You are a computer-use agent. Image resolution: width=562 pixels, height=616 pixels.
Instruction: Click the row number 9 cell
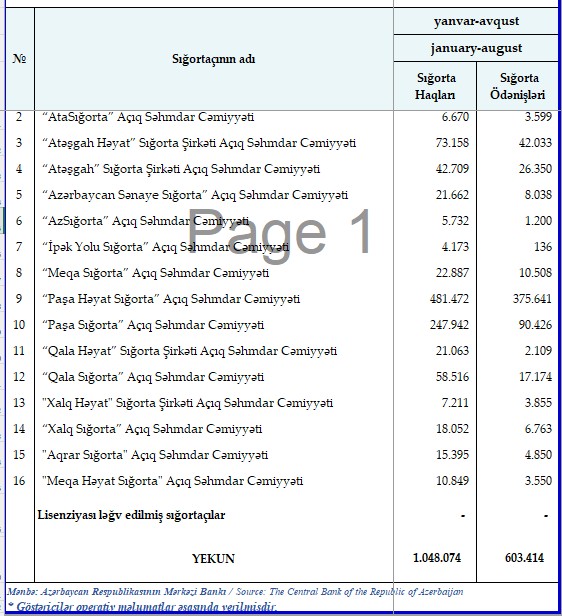click(x=19, y=299)
